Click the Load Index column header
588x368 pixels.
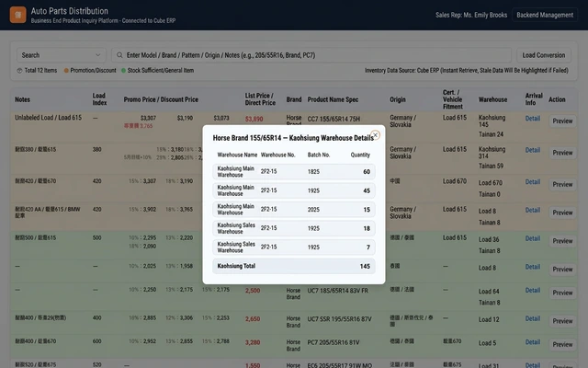99,99
